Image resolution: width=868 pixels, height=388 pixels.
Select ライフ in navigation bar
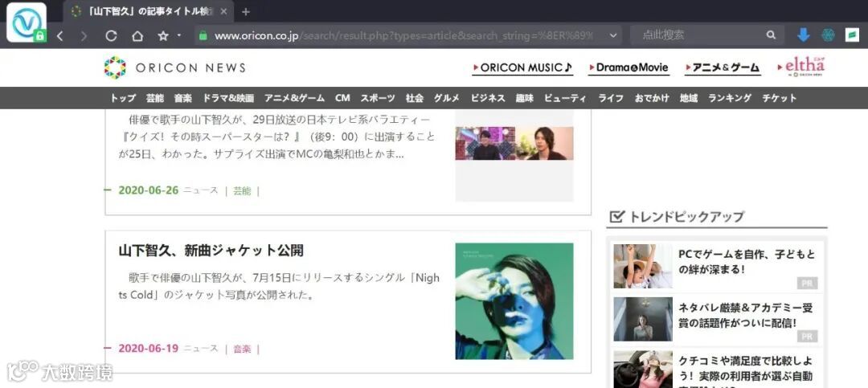(x=611, y=98)
